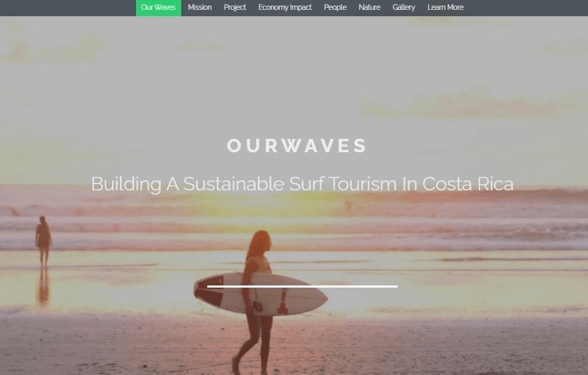Click Costa Rica in the tagline text
The width and height of the screenshot is (588, 375).
click(468, 184)
